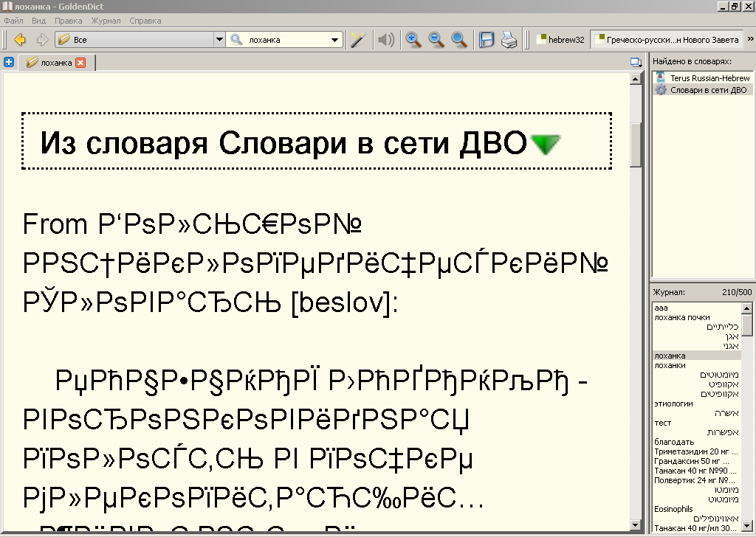Play pronunciation with the speaker icon
Screen dimensions: 756x537
click(x=385, y=40)
